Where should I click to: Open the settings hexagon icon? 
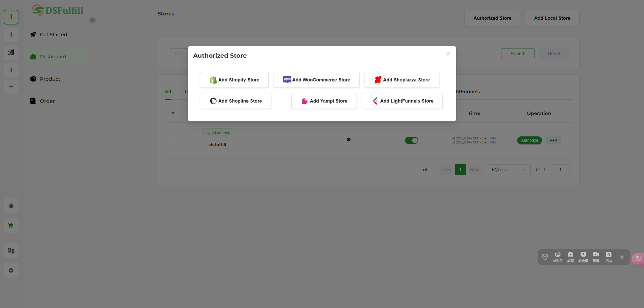pos(11,270)
